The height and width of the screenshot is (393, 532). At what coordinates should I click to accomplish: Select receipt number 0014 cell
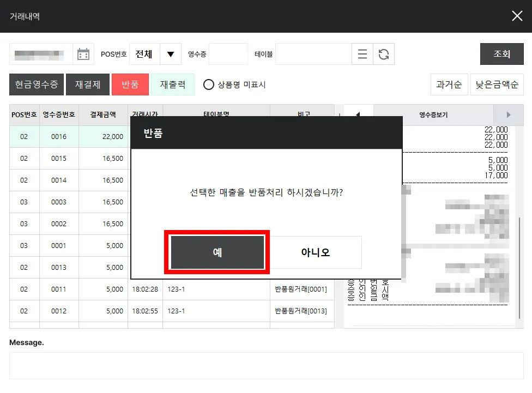click(x=59, y=180)
